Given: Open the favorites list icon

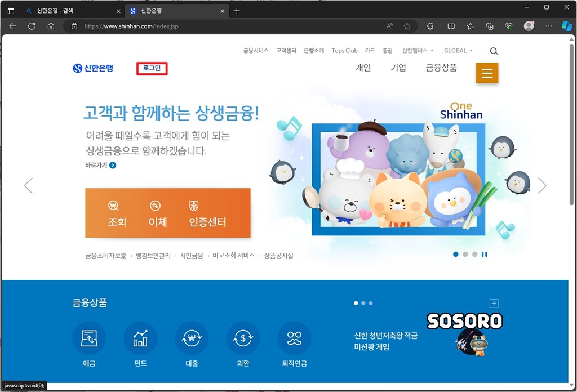Looking at the screenshot, I should (471, 26).
